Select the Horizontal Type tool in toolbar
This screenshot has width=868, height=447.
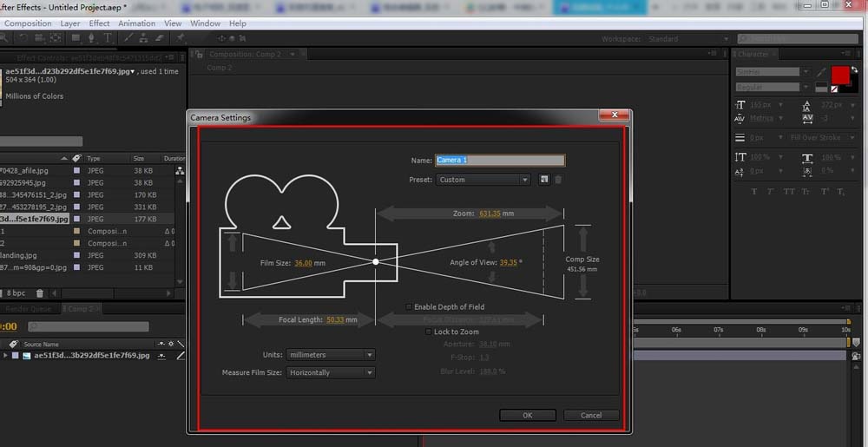point(108,38)
